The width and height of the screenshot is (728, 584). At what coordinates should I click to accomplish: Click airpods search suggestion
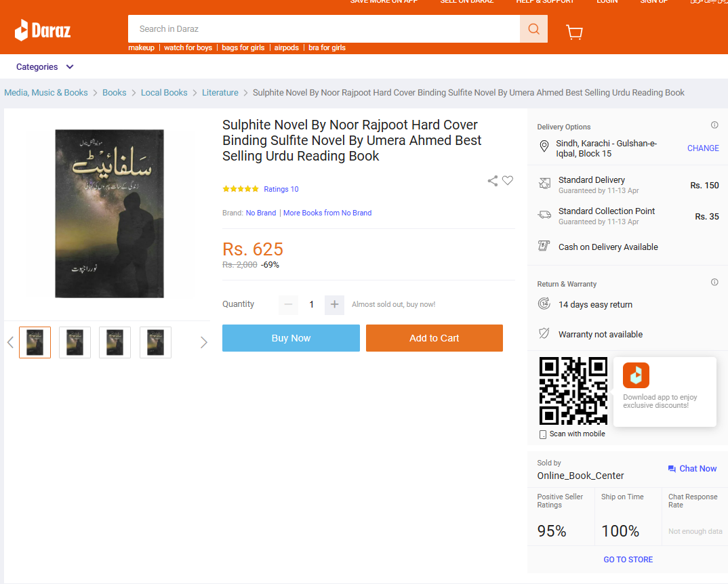pyautogui.click(x=287, y=48)
